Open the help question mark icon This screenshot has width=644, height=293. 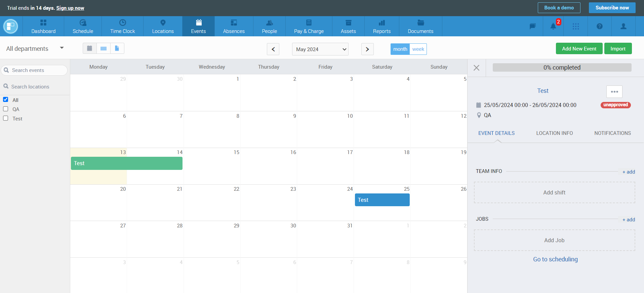pos(599,26)
